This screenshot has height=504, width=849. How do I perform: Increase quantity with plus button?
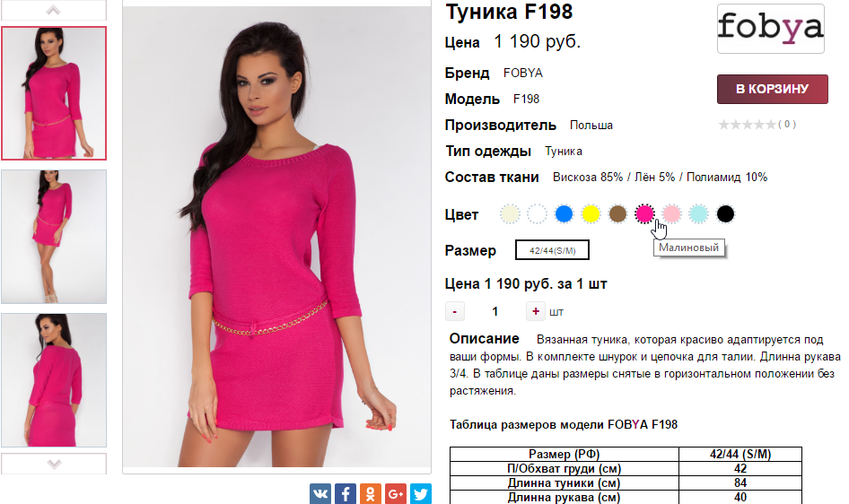536,311
